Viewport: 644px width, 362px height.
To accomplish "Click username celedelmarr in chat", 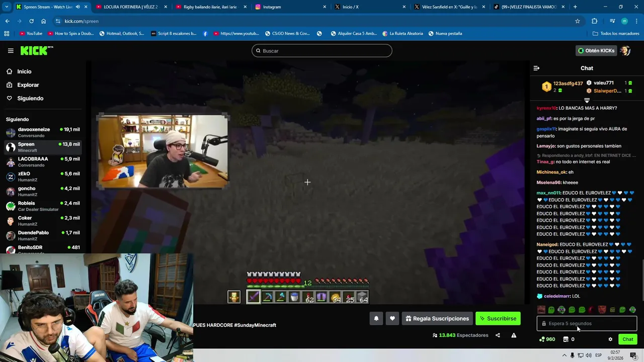I will tap(557, 296).
